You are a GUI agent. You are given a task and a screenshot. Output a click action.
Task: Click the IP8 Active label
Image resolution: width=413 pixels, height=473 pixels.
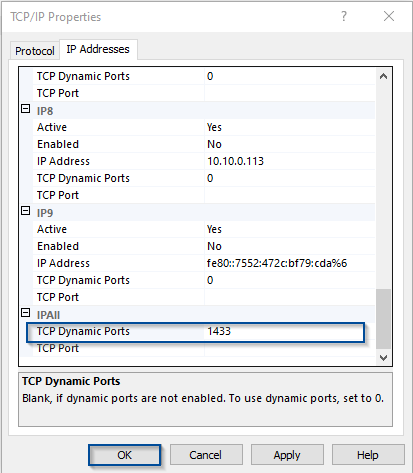pos(52,127)
